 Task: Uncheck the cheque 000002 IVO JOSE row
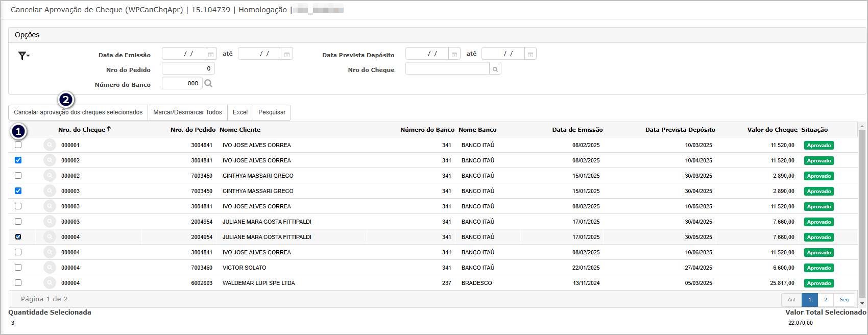(x=18, y=160)
